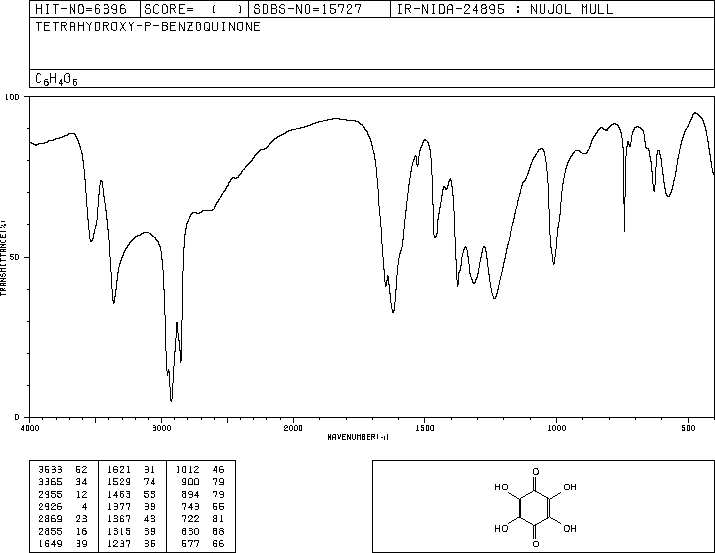Image resolution: width=715 pixels, height=553 pixels.
Task: Click peak table row 3365 34
Action: (63, 482)
